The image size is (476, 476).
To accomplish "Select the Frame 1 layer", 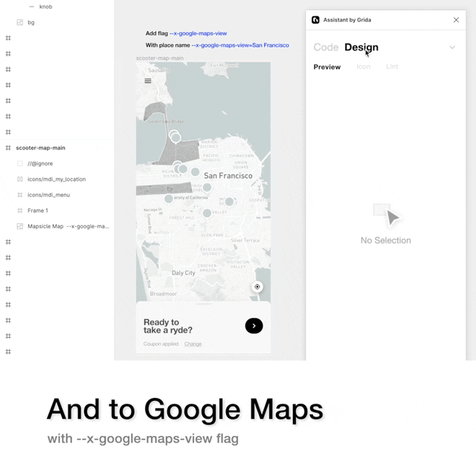I will click(57, 210).
